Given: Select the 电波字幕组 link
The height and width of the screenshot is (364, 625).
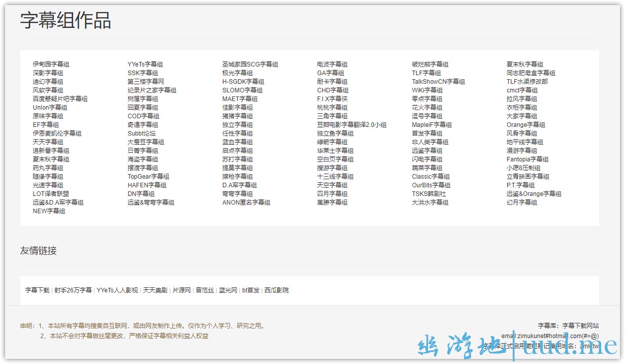Looking at the screenshot, I should (332, 64).
